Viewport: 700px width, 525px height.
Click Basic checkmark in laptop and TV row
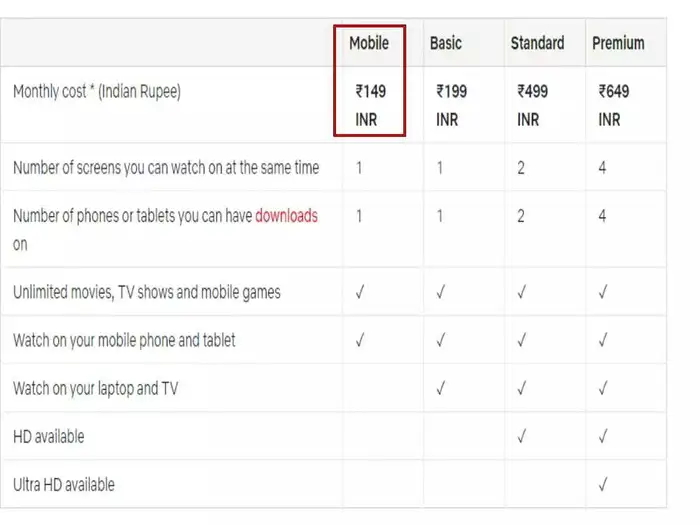[x=441, y=389]
